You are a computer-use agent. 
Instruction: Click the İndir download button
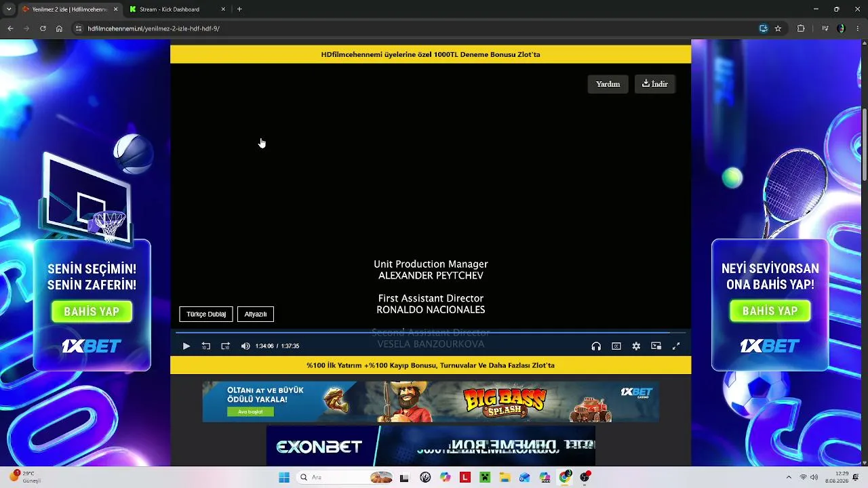point(655,84)
